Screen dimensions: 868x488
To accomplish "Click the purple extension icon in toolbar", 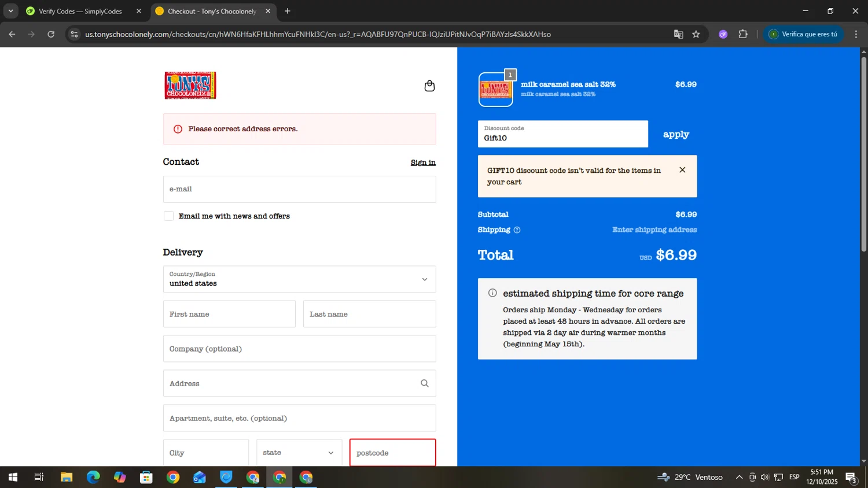I will pyautogui.click(x=723, y=34).
